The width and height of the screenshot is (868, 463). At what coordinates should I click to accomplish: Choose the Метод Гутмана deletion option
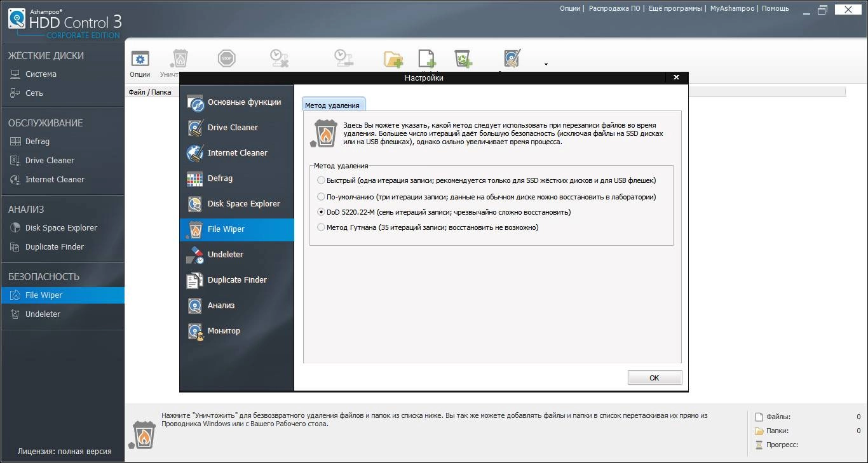pos(321,227)
